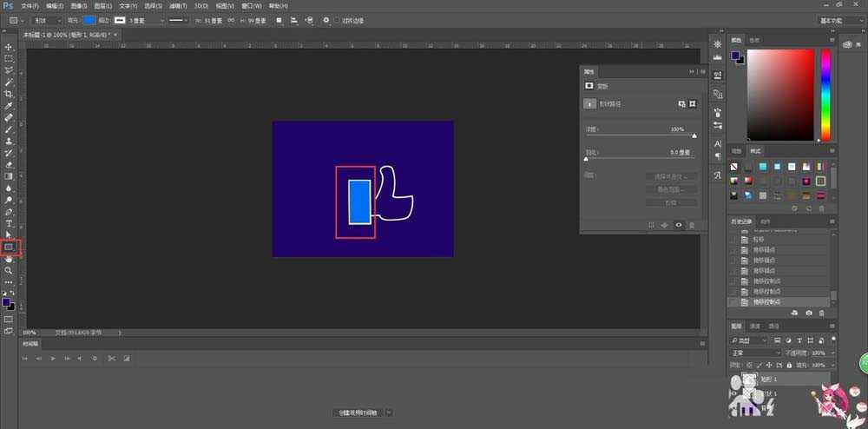The width and height of the screenshot is (868, 429).
Task: Click the shape width input field
Action: click(211, 20)
